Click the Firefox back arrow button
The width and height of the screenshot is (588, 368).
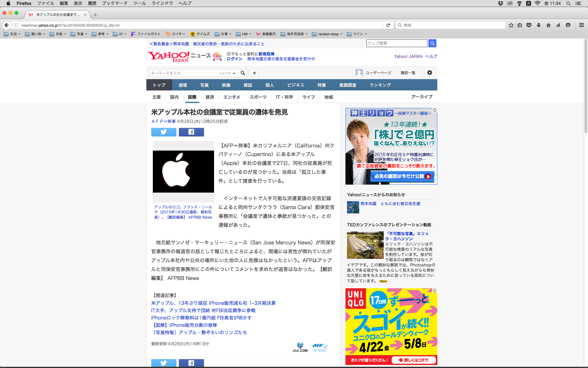(6, 25)
